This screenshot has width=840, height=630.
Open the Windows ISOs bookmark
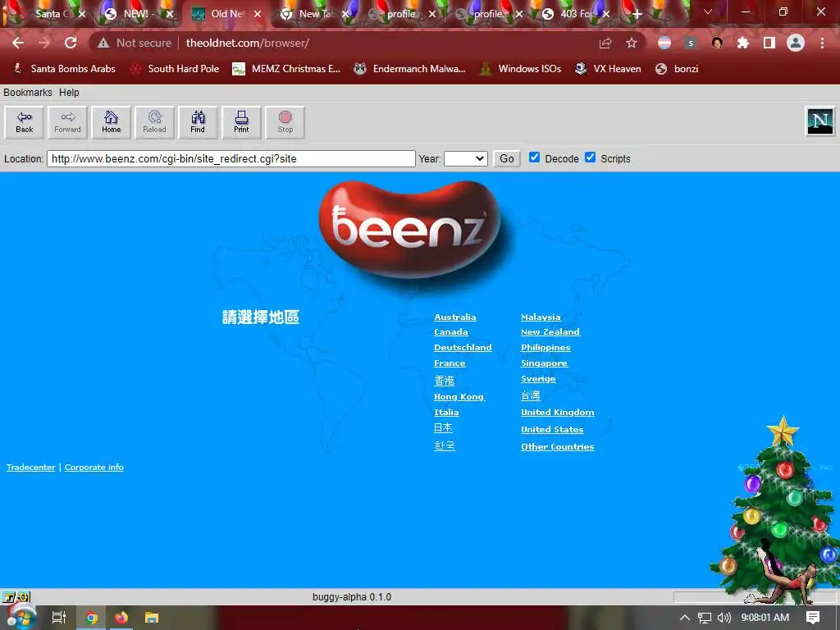(x=521, y=69)
